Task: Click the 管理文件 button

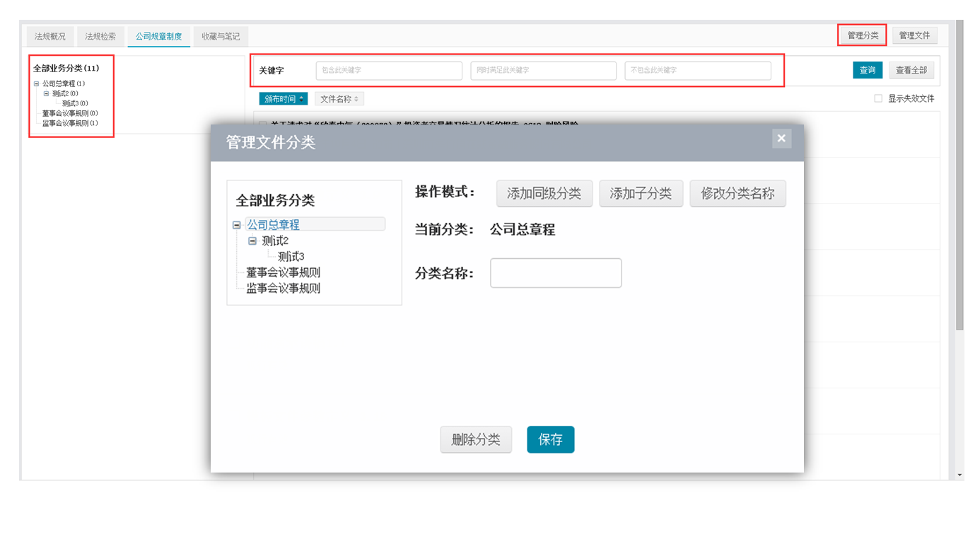Action: pyautogui.click(x=915, y=35)
